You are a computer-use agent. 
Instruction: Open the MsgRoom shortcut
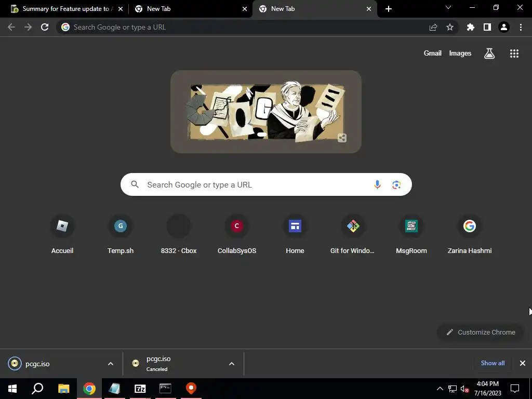click(x=411, y=234)
